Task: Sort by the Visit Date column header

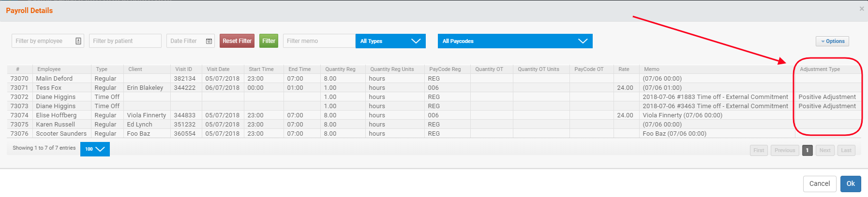Action: point(218,69)
